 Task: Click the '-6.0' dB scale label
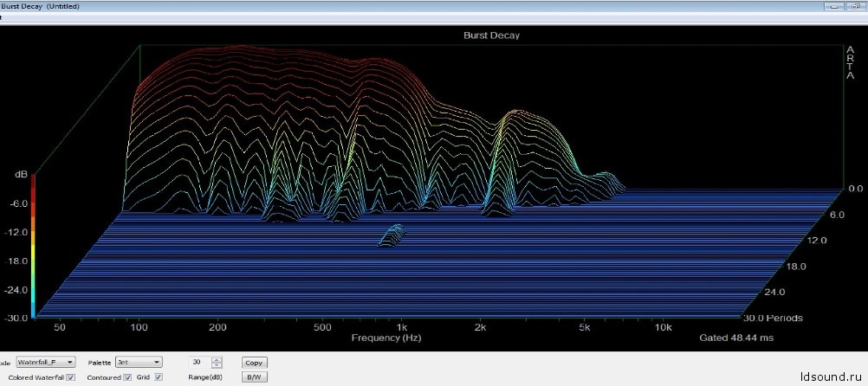click(x=17, y=203)
